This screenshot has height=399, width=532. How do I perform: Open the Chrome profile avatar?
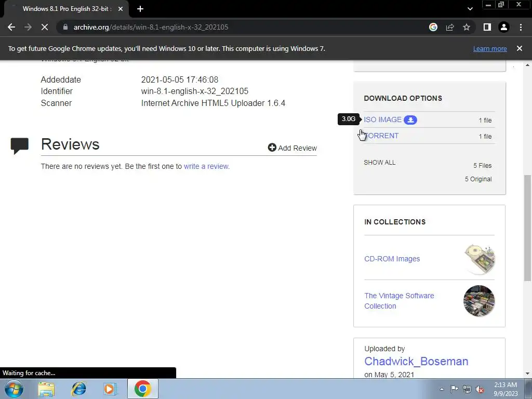pos(504,27)
